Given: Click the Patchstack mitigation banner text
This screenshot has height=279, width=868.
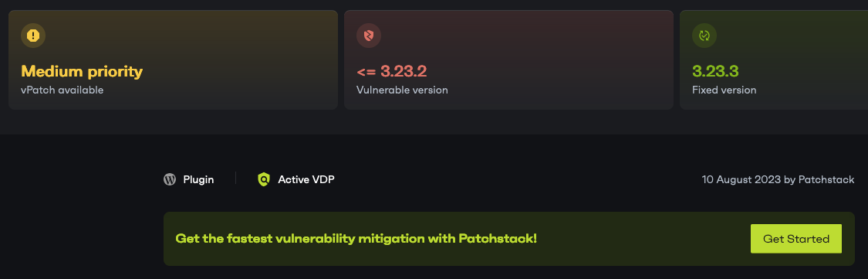Looking at the screenshot, I should tap(356, 239).
